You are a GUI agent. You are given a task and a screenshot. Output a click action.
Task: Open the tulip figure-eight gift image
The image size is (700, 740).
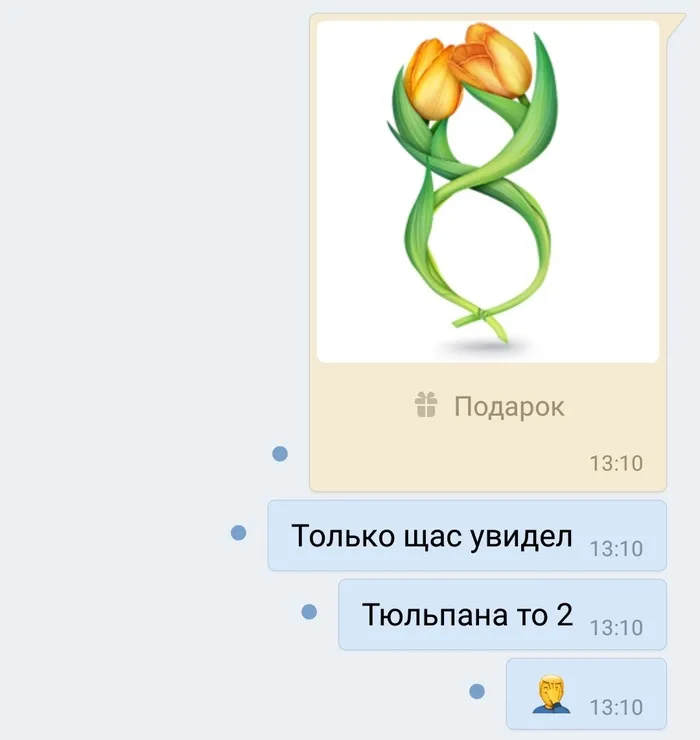(x=488, y=192)
